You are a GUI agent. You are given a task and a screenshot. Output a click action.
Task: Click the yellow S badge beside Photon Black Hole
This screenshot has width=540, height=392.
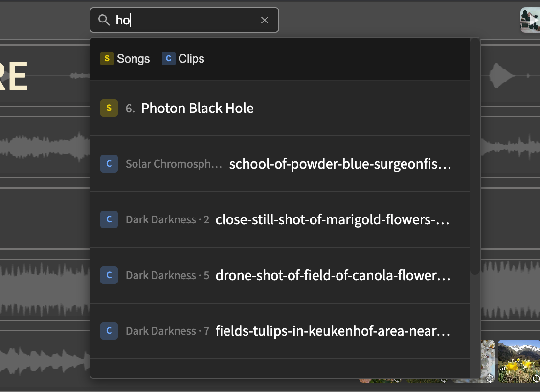pyautogui.click(x=109, y=108)
